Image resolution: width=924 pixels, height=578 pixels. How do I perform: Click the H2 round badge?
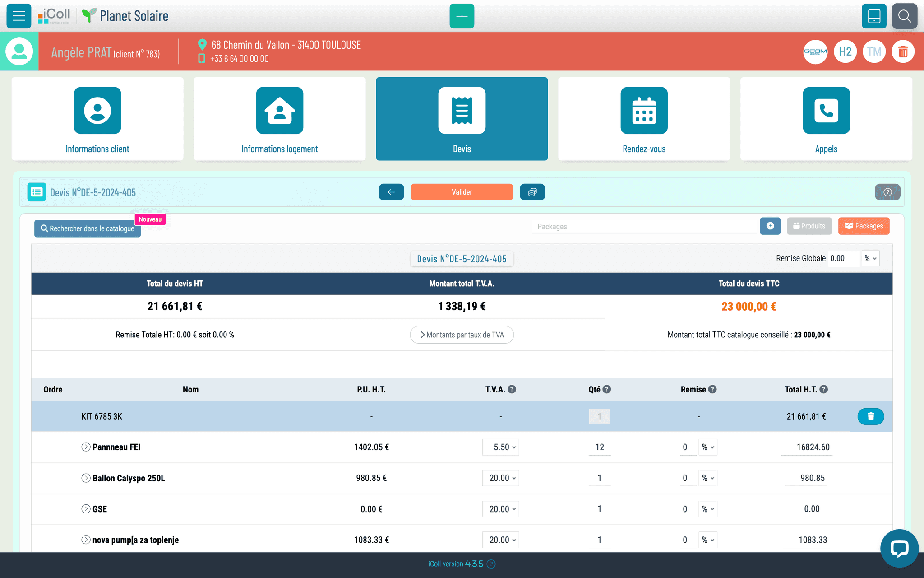pos(845,51)
